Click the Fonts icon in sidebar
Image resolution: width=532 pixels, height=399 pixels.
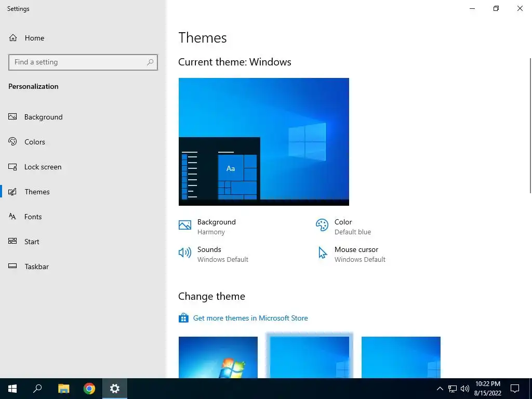pos(12,217)
